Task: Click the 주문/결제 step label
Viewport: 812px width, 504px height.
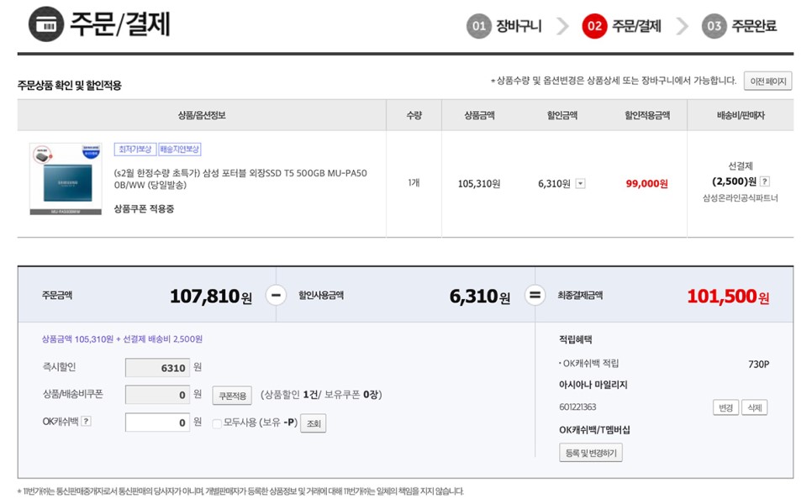Action: click(x=637, y=26)
